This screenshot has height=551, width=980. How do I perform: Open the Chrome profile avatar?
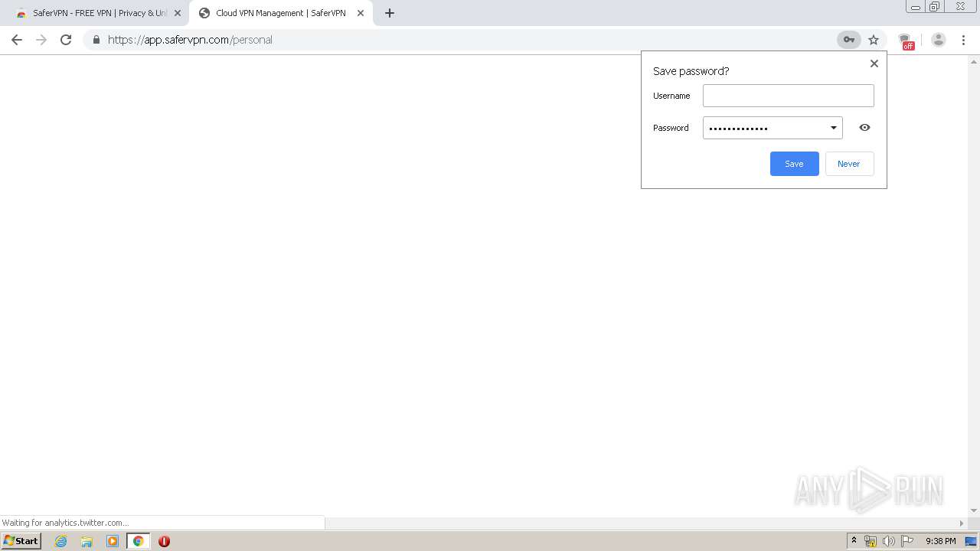939,40
